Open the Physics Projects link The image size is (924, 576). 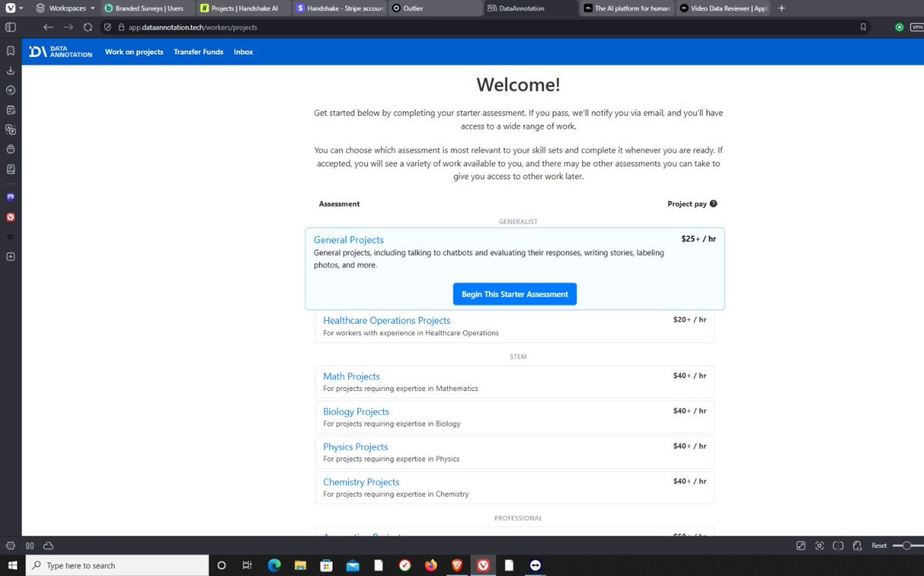(355, 447)
